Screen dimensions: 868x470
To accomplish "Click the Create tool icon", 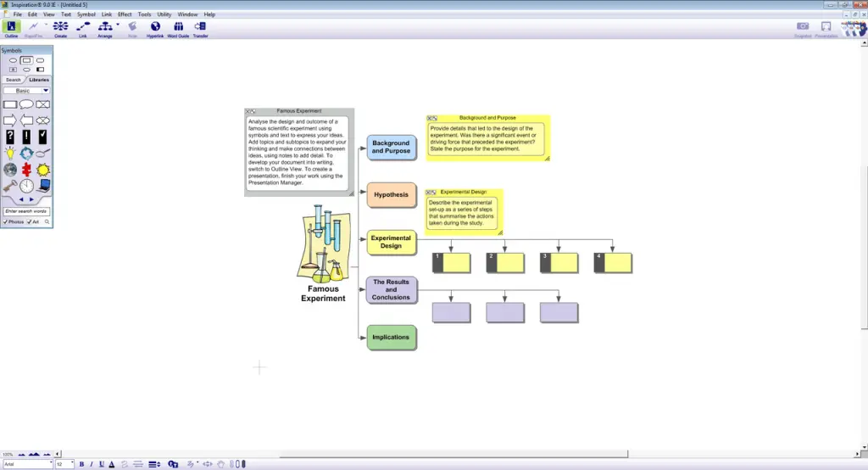I will (60, 29).
